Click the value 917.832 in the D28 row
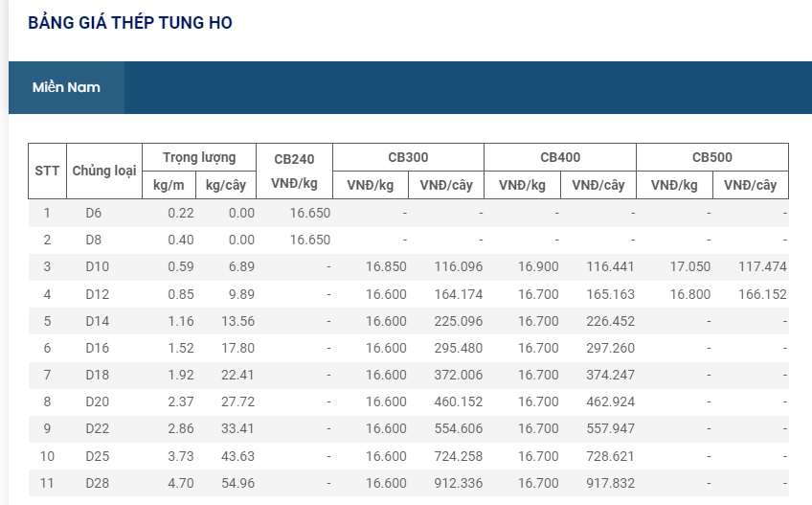The image size is (812, 505). pyautogui.click(x=611, y=483)
